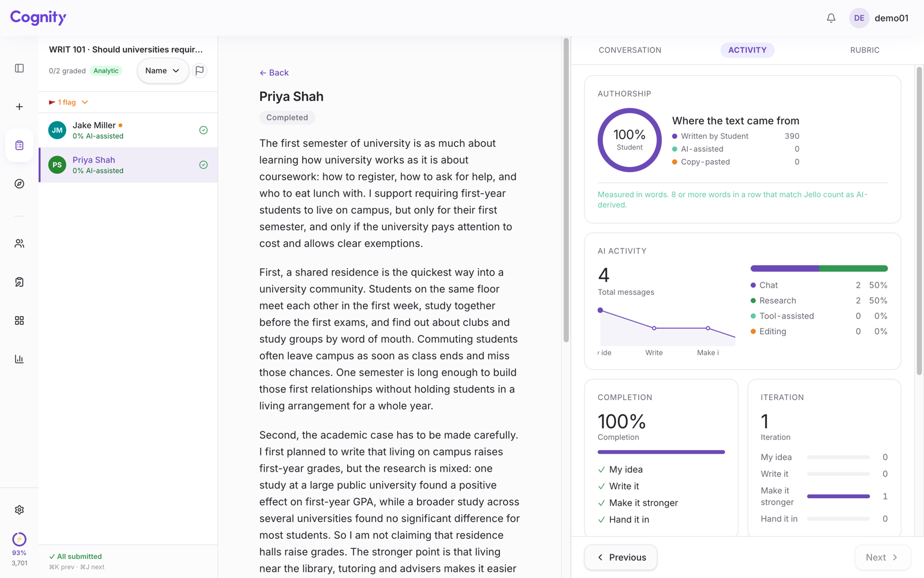Select Jake Miller submission row
This screenshot has height=578, width=924.
tap(128, 130)
